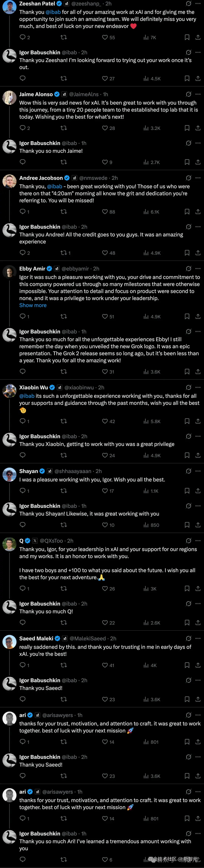Click Grok icon on Ebby Amir's tweet

pyautogui.click(x=189, y=269)
